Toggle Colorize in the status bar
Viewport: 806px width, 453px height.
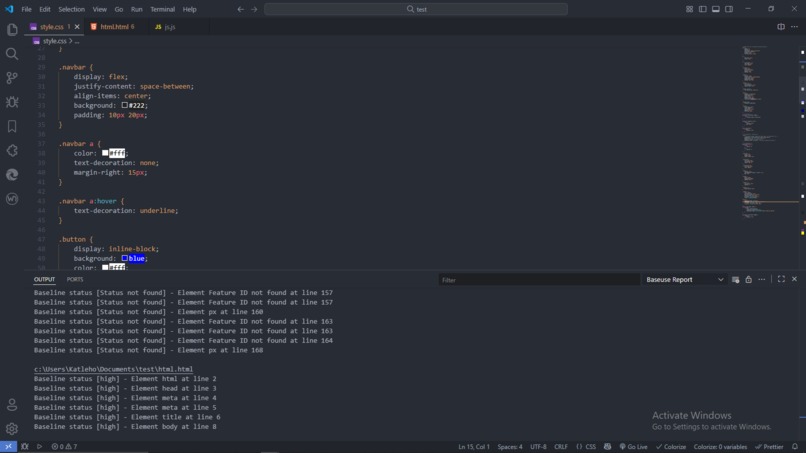671,446
